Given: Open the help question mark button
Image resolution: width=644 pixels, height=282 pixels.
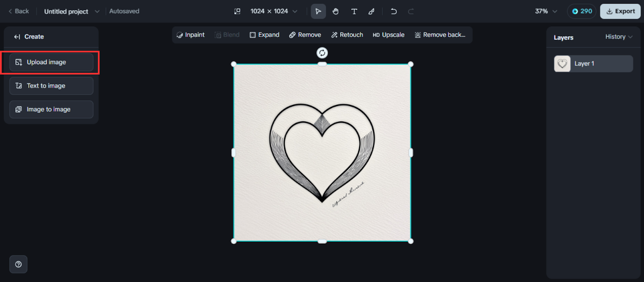Looking at the screenshot, I should [x=19, y=264].
